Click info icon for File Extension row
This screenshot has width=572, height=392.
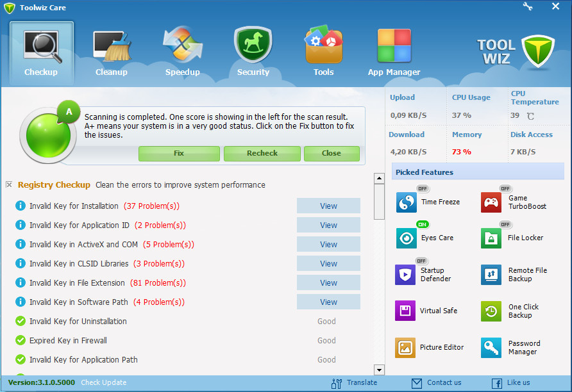click(21, 282)
